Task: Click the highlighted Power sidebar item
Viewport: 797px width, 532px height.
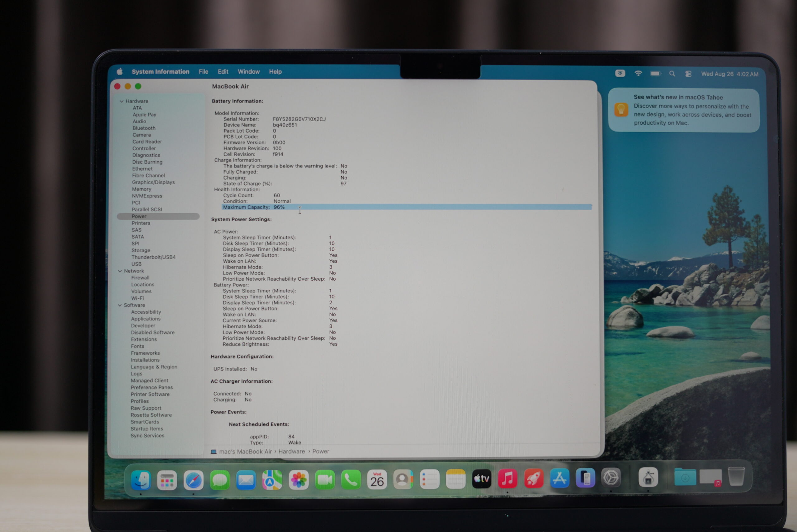Action: coord(158,216)
